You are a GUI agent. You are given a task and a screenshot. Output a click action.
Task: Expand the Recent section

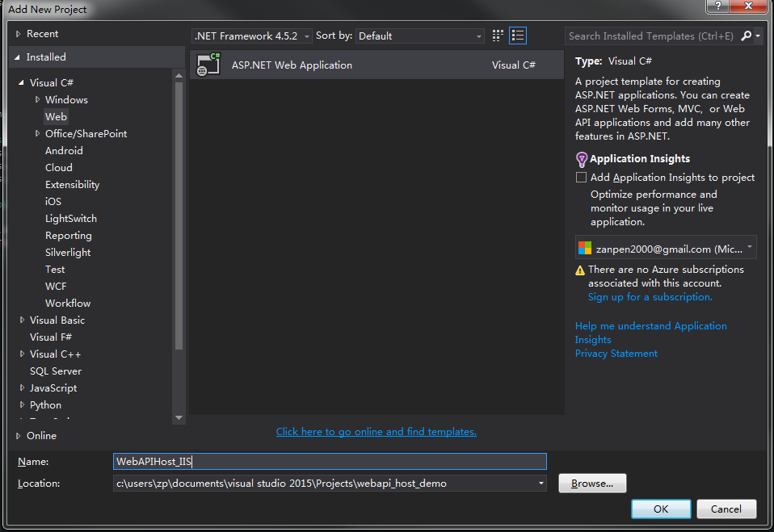coord(18,34)
